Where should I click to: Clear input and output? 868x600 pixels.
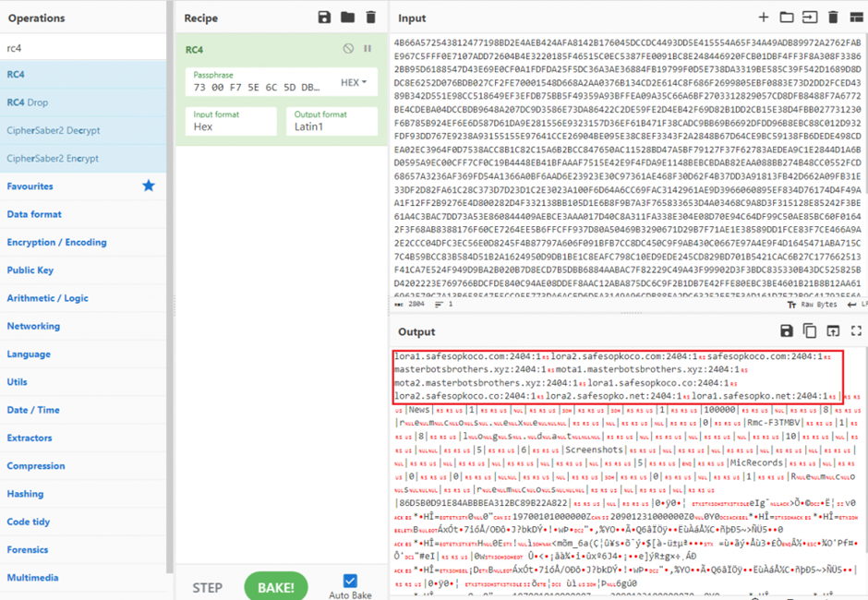(833, 18)
